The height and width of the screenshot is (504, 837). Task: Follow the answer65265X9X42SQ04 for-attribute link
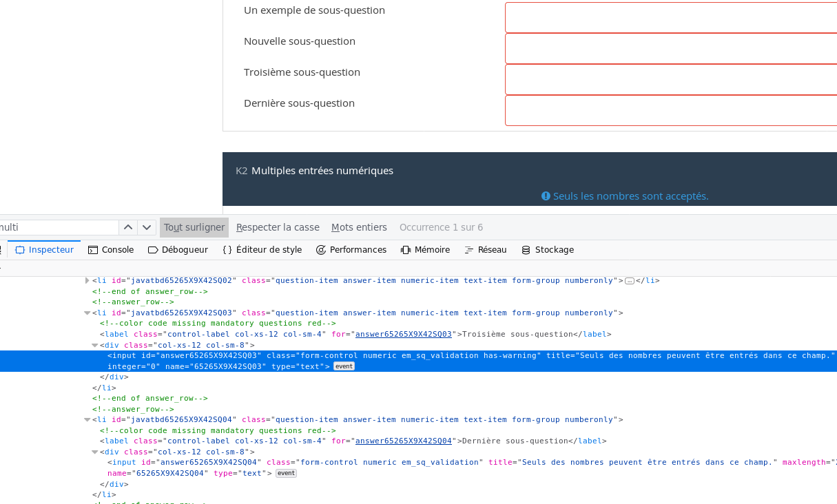tap(403, 441)
